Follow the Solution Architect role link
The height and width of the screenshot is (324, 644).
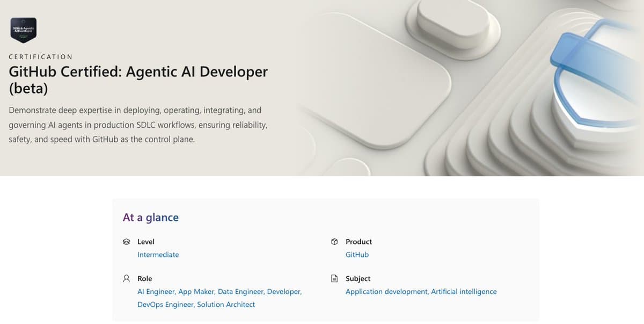coord(226,305)
